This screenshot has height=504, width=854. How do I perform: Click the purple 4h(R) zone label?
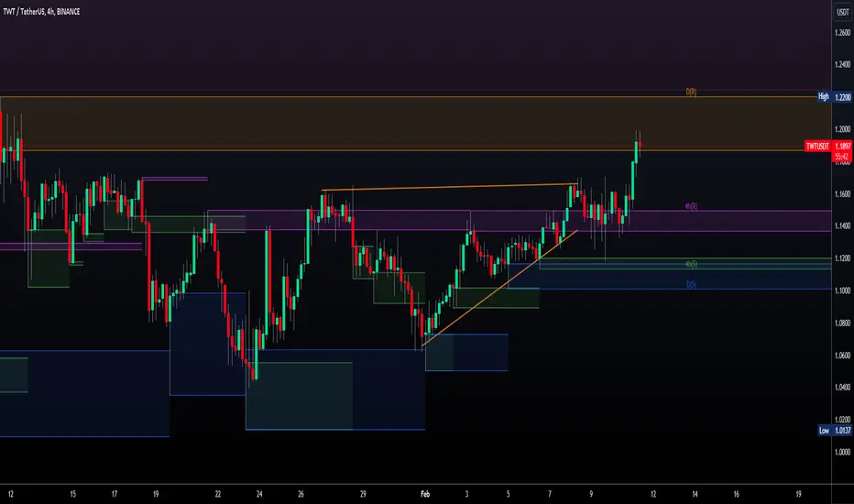(x=691, y=206)
